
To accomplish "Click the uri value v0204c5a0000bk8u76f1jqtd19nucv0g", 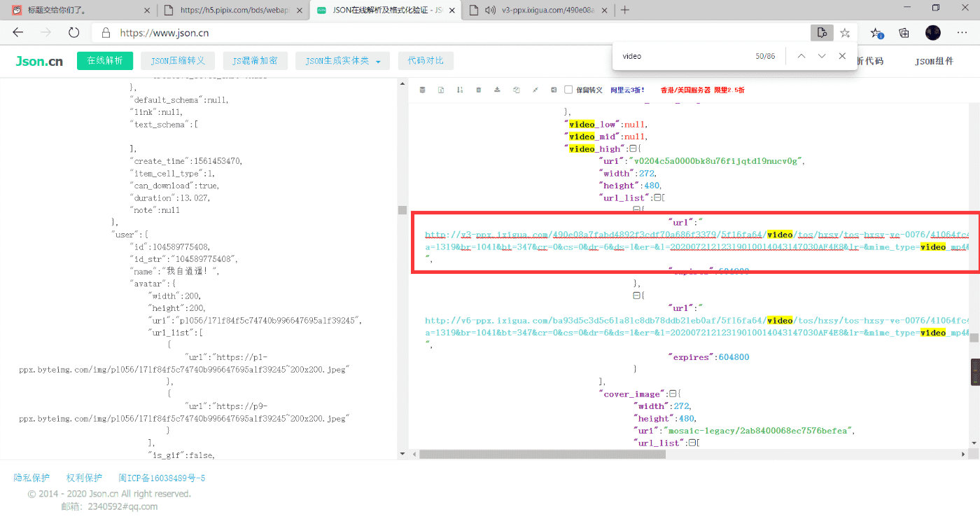I will [x=716, y=161].
